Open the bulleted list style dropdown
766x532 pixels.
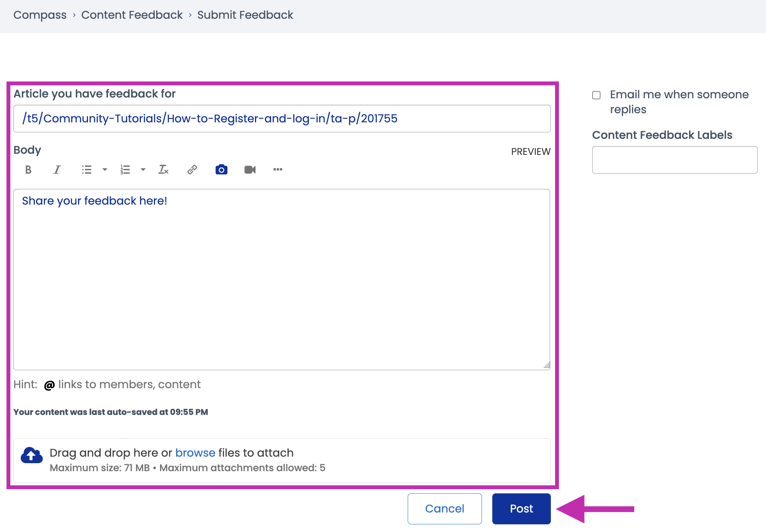click(105, 169)
